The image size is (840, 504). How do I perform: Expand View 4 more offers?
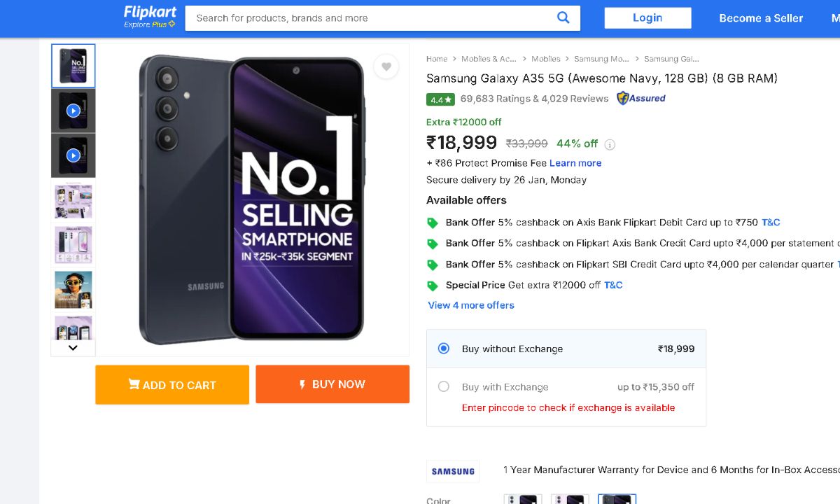[x=471, y=305]
